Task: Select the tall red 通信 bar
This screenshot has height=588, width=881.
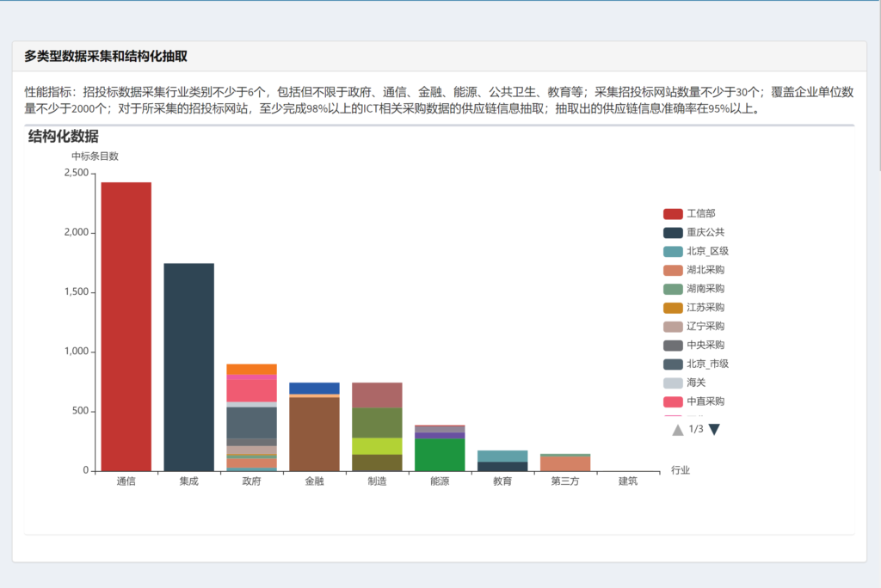Action: click(x=126, y=327)
